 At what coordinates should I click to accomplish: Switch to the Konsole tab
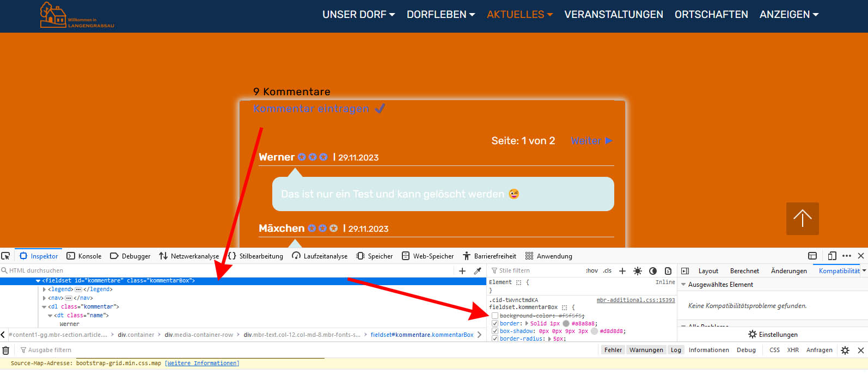[84, 256]
